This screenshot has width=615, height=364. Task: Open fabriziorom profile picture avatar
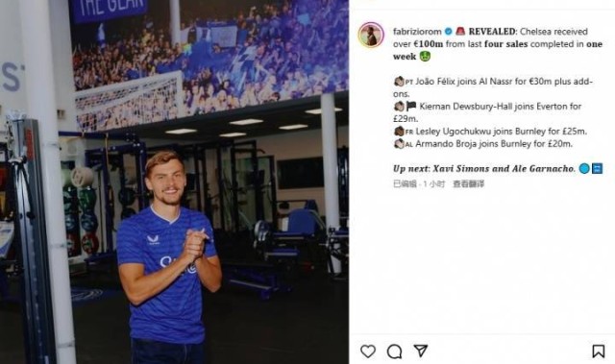coord(371,35)
